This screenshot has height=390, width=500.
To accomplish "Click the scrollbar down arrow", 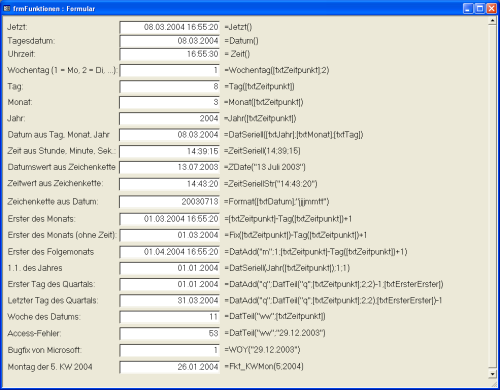I will (x=492, y=374).
